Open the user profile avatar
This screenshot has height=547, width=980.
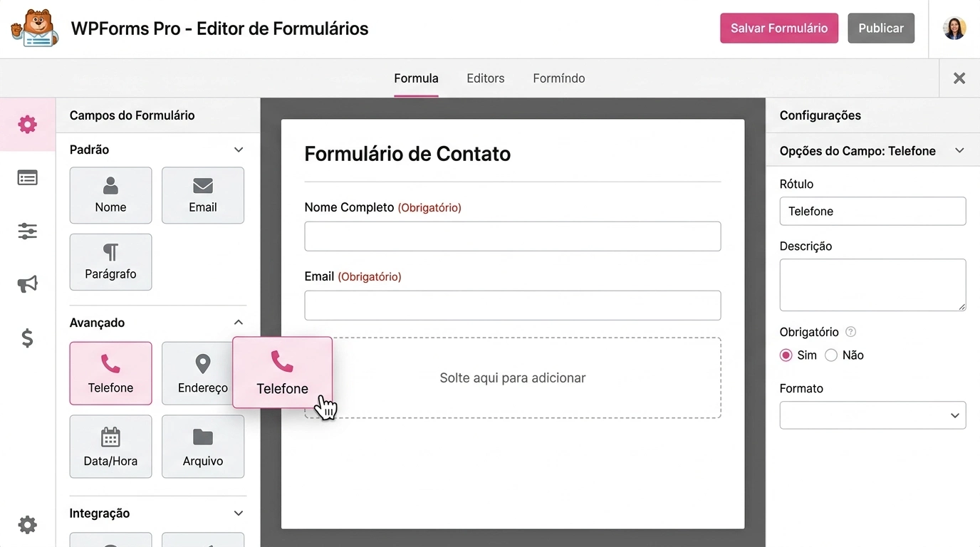click(x=954, y=28)
